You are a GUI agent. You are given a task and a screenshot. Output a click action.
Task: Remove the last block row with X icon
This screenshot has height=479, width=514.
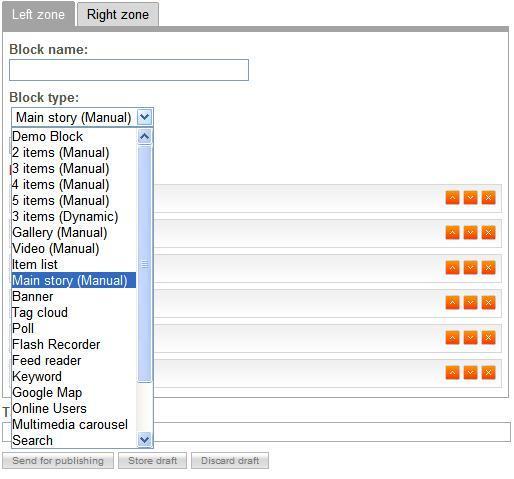(x=488, y=373)
